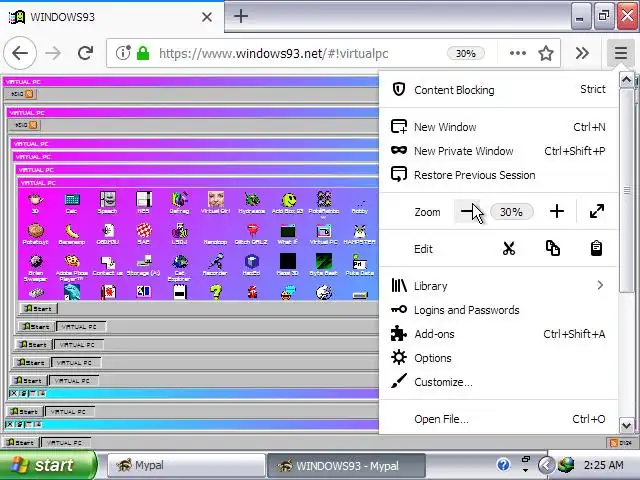Open site information via the info icon
Screen dimensions: 640x480
(x=123, y=53)
